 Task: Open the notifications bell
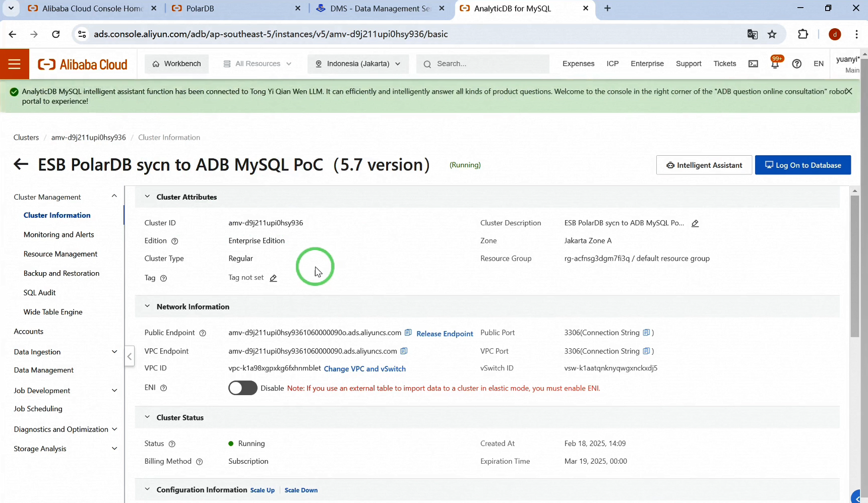tap(775, 64)
